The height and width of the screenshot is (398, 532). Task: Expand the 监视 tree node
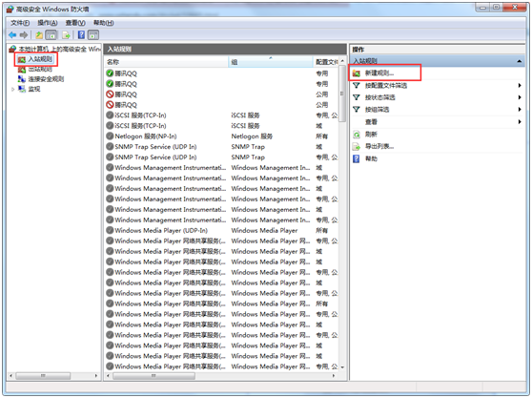point(13,89)
